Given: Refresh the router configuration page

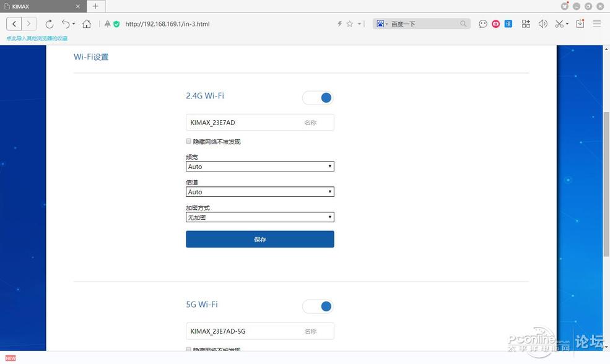Looking at the screenshot, I should click(x=50, y=24).
